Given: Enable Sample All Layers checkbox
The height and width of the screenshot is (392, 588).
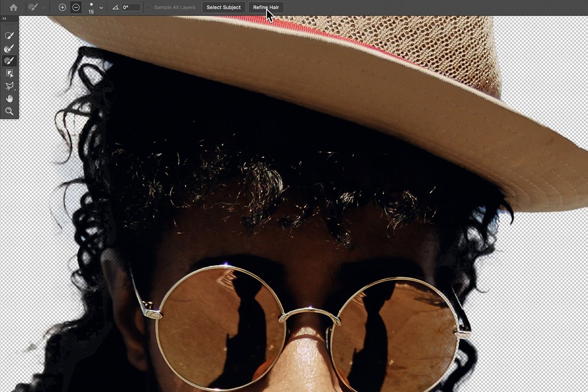Looking at the screenshot, I should 148,7.
